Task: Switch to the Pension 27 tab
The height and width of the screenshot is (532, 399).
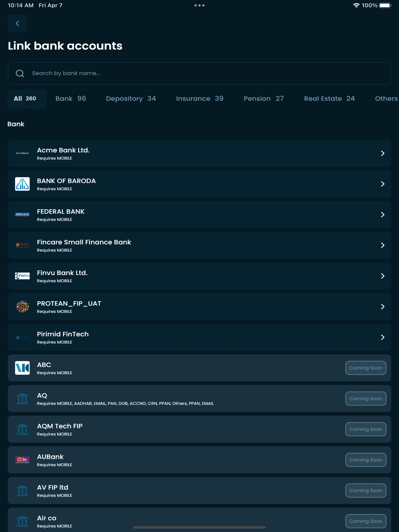Action: coord(264,99)
